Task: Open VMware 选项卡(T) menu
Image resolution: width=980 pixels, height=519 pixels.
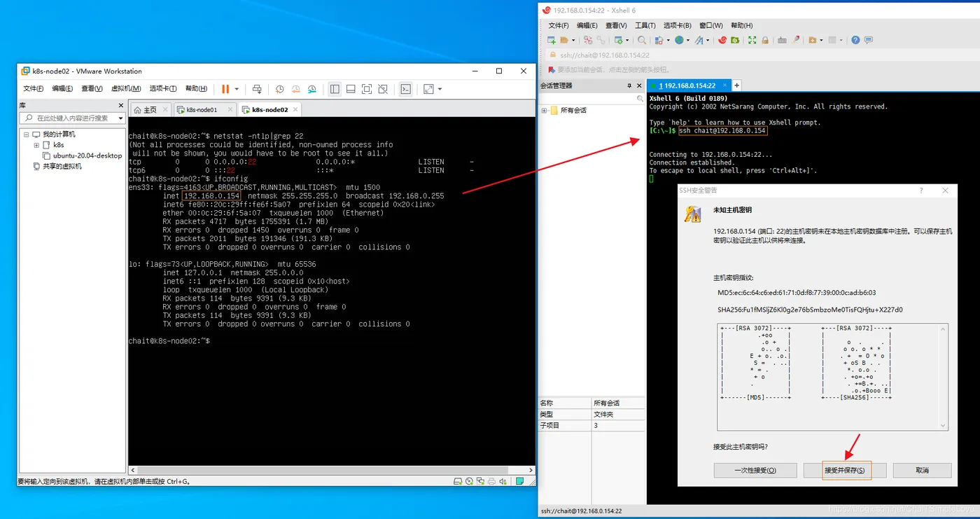Action: pyautogui.click(x=163, y=89)
